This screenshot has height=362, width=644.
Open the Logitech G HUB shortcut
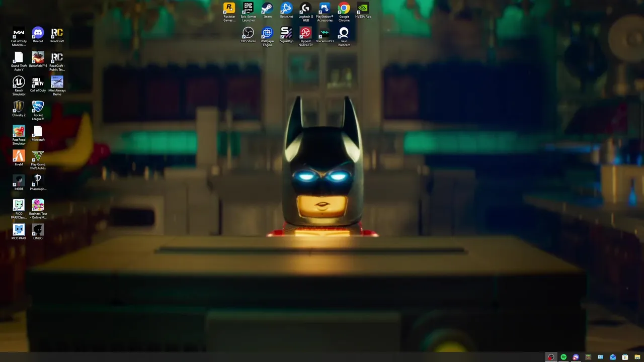click(305, 12)
